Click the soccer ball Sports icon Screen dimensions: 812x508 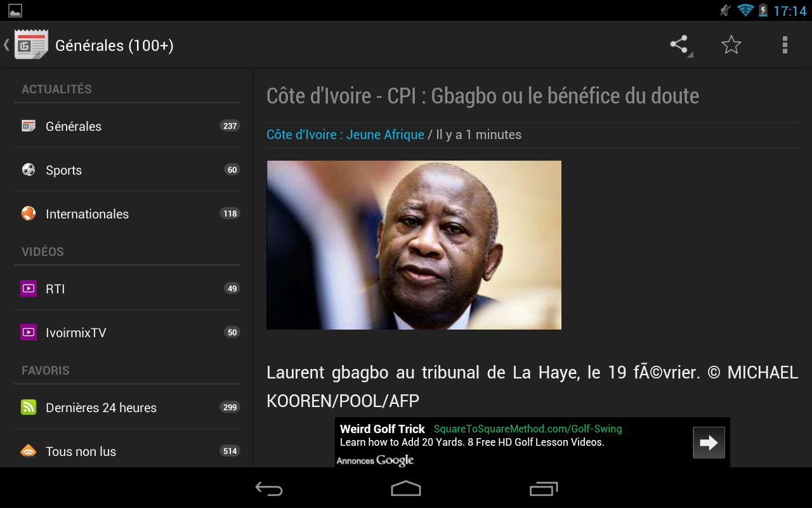(29, 170)
